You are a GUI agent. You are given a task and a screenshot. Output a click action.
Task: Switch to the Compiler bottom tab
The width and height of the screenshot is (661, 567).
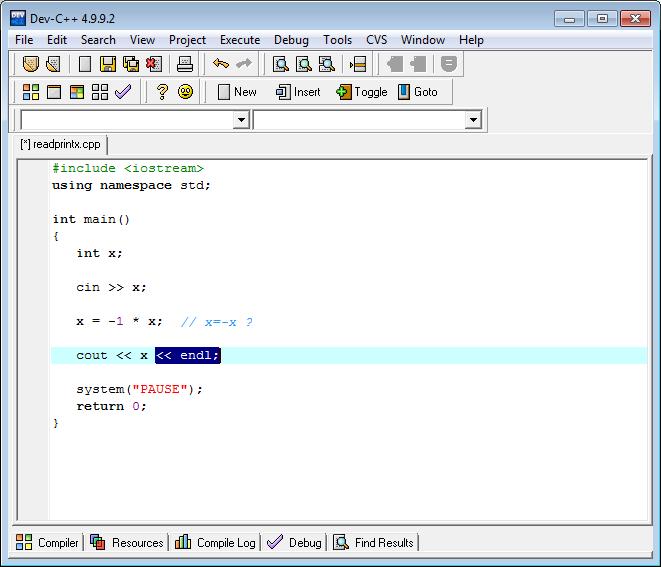pos(47,542)
